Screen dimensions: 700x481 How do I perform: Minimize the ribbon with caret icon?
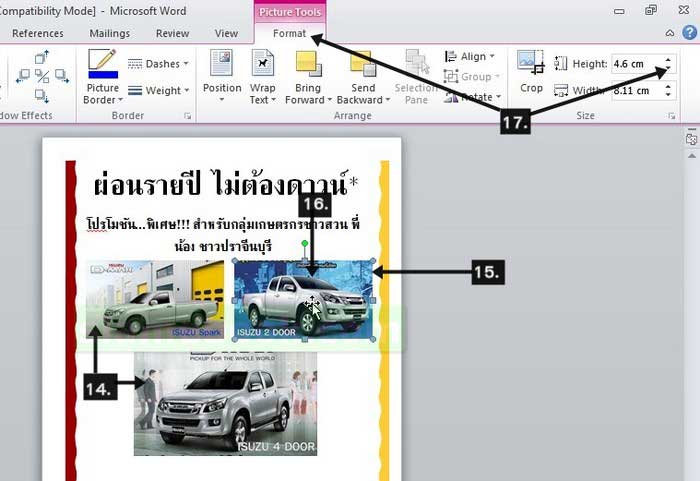click(x=670, y=33)
